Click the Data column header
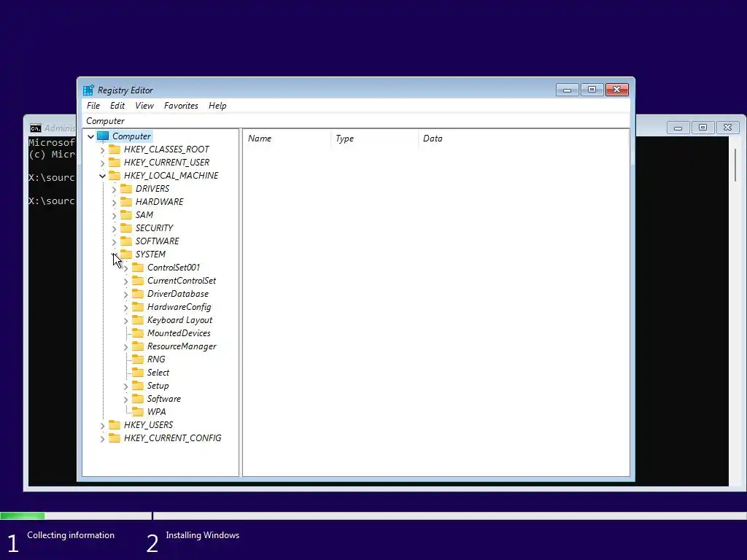 [x=524, y=139]
